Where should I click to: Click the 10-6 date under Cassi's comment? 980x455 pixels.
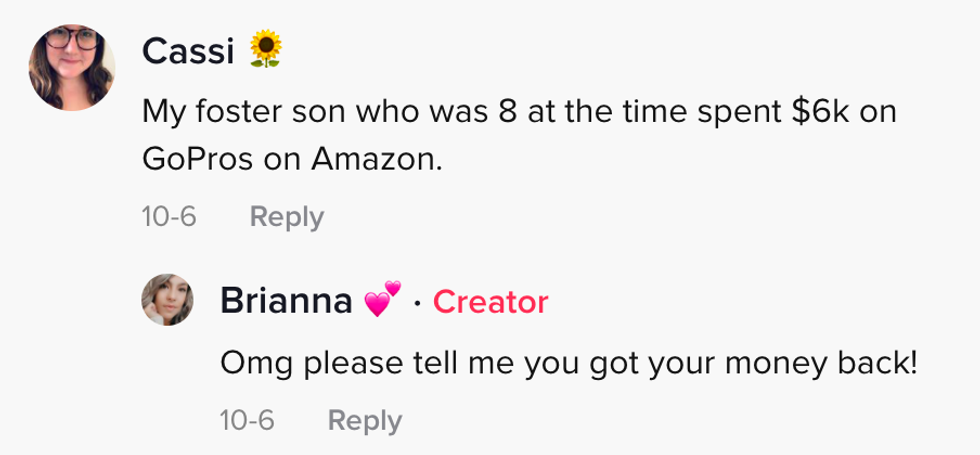(168, 217)
